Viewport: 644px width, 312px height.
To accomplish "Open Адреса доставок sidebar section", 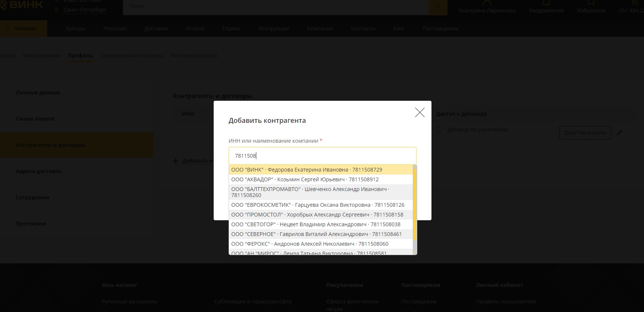I will (x=76, y=171).
